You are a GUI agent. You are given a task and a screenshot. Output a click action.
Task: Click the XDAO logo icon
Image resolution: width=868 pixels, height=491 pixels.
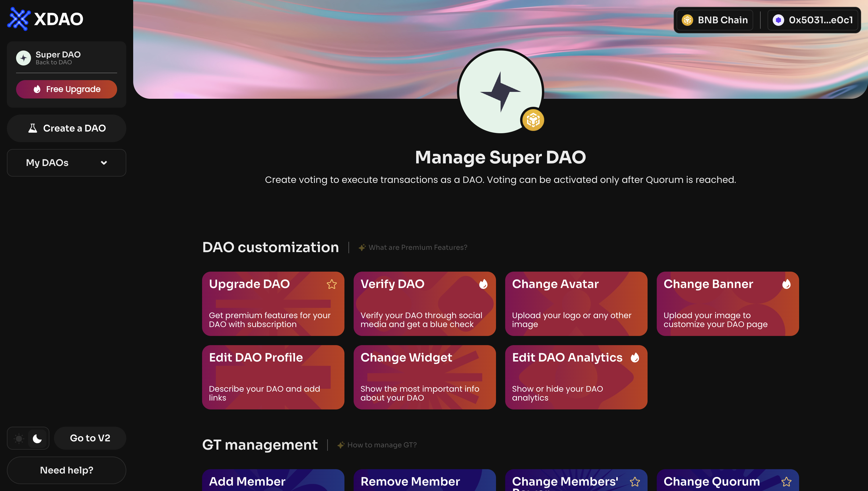click(19, 19)
